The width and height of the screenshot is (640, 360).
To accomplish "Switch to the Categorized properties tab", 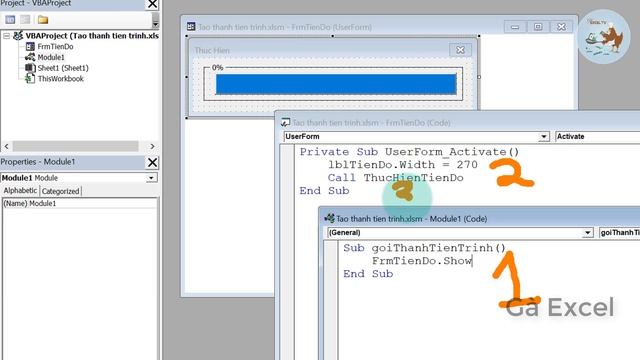I will 60,191.
